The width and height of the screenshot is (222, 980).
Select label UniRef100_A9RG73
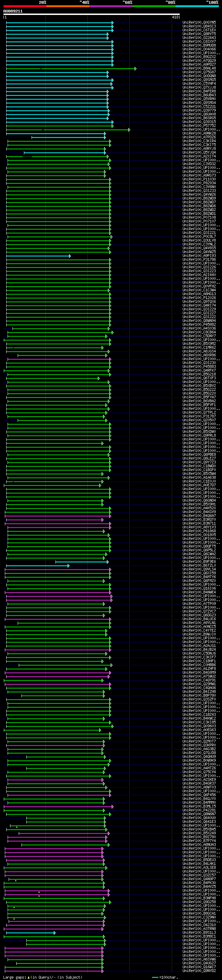coord(199,175)
